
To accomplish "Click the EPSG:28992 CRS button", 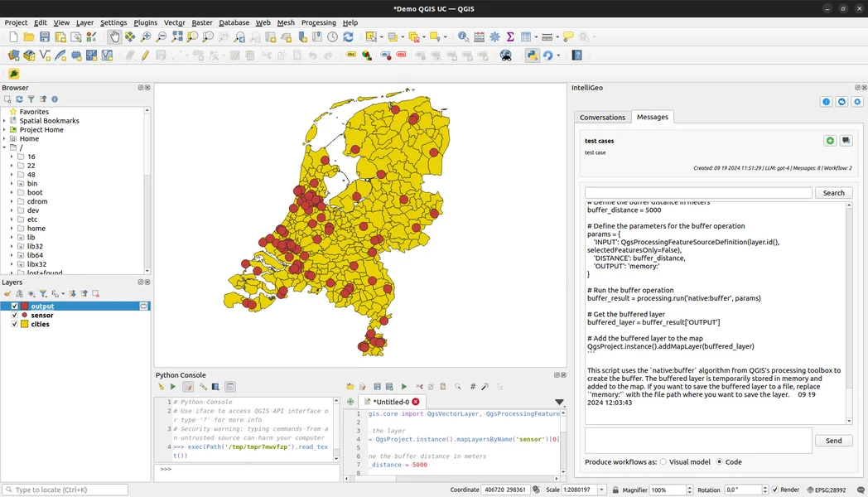I will [826, 490].
